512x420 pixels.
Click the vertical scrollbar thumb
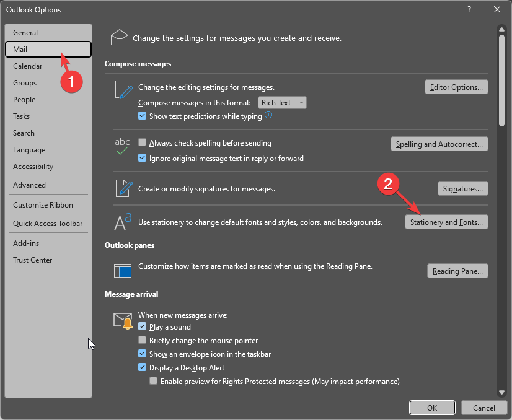(501, 80)
